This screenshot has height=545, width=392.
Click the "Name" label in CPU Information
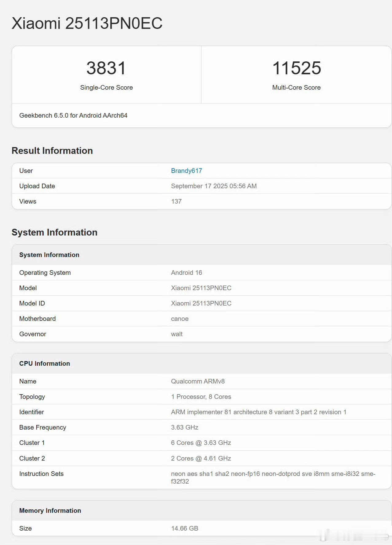[x=28, y=381]
